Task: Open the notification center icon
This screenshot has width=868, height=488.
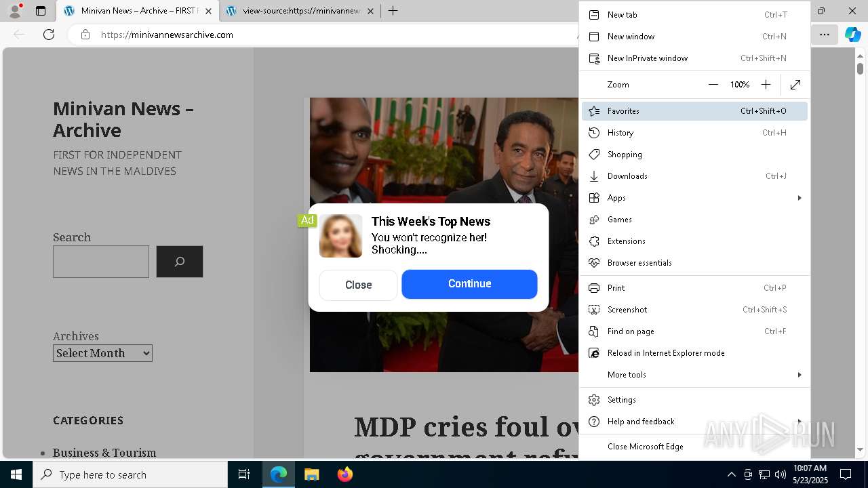Action: pyautogui.click(x=846, y=474)
